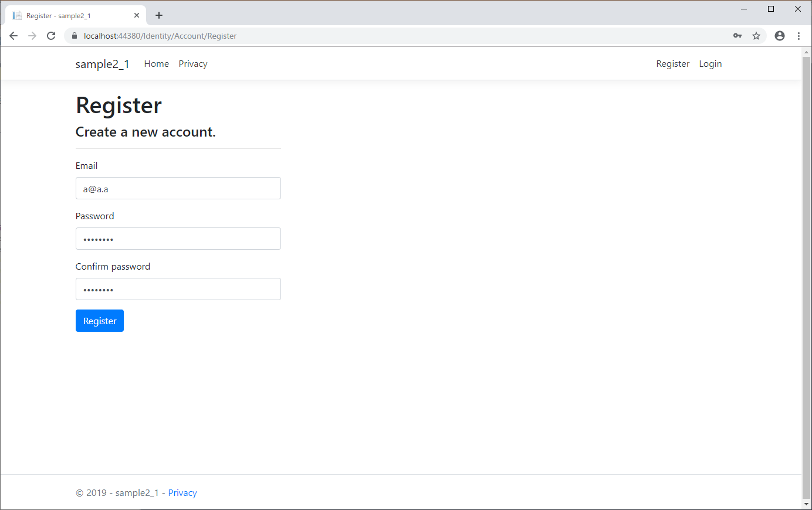Click the sample2_1 brand link
812x510 pixels.
coord(103,64)
